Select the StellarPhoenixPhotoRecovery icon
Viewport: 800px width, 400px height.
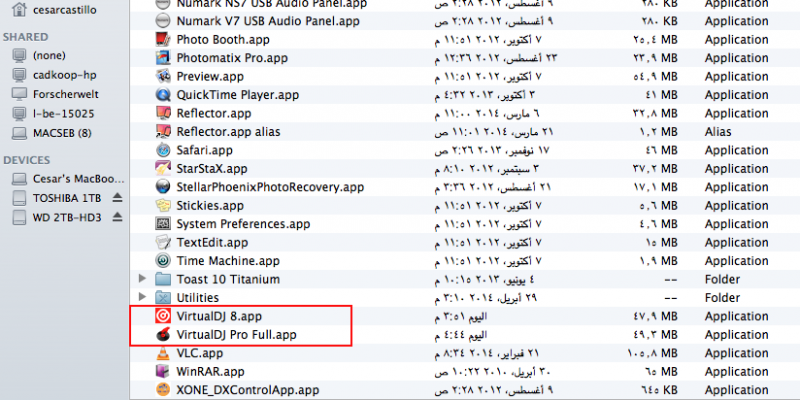click(162, 187)
